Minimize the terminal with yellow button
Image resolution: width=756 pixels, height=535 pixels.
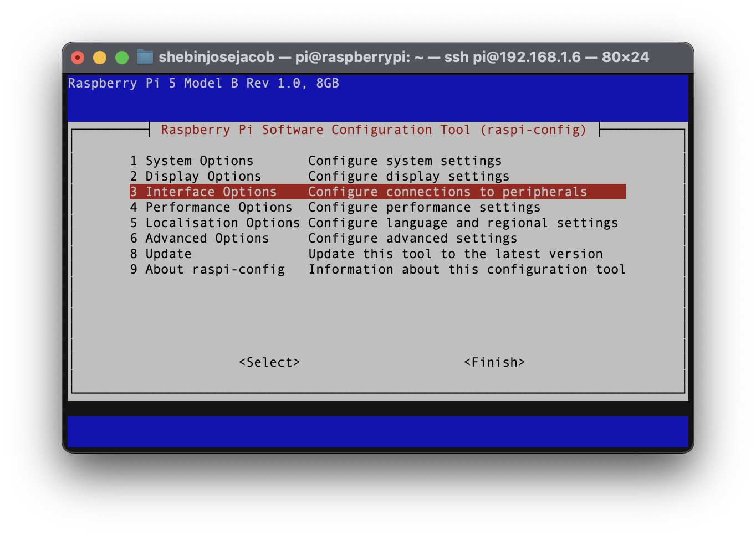click(x=100, y=57)
